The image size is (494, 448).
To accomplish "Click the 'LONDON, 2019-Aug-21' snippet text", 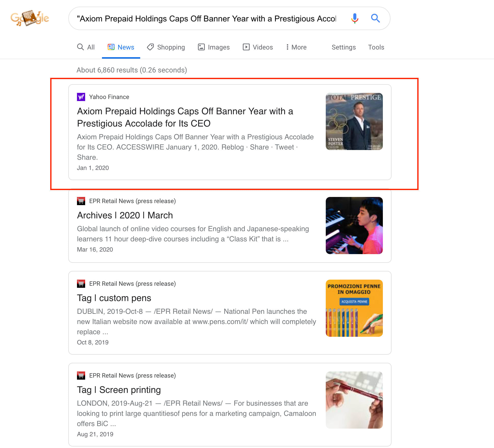I will tap(197, 414).
